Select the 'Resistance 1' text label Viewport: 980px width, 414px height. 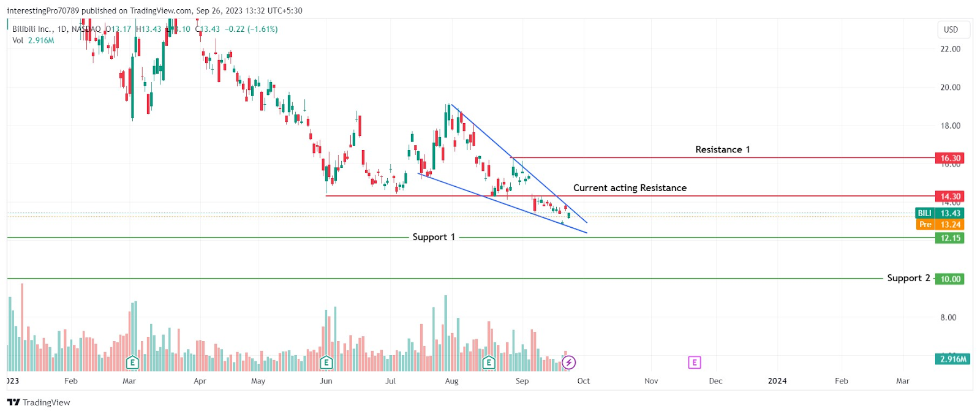[722, 149]
